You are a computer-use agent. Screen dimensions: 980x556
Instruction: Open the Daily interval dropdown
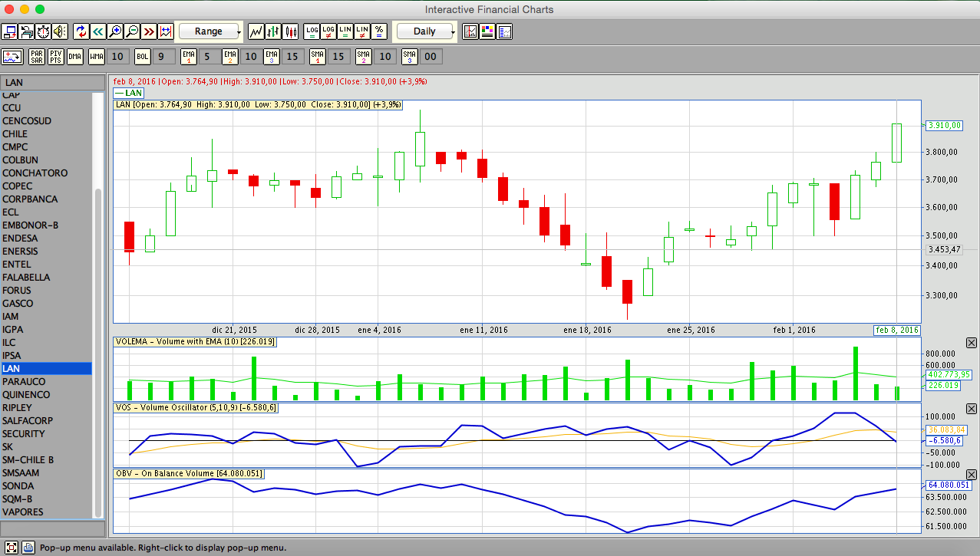click(424, 31)
